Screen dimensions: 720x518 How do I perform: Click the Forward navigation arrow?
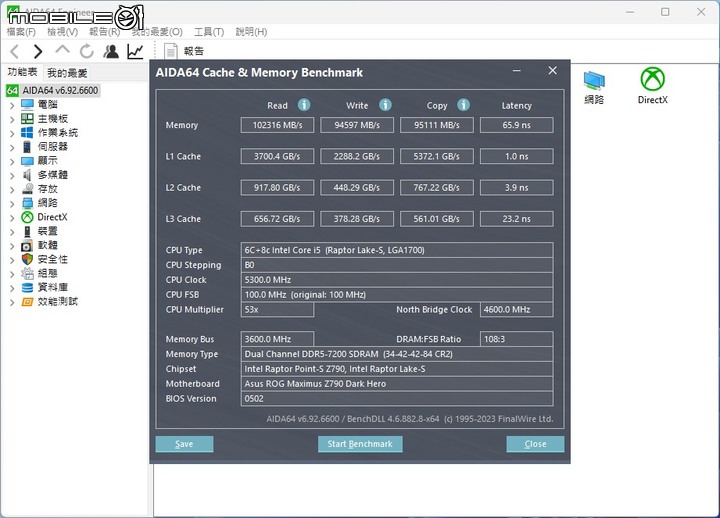[38, 51]
